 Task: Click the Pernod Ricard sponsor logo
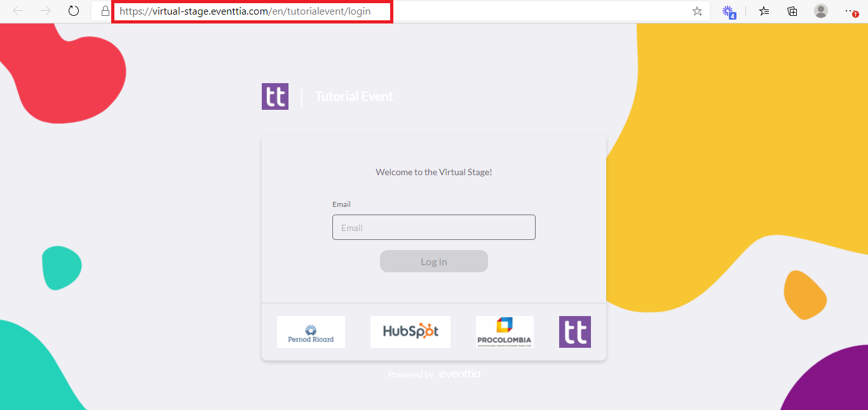point(311,332)
